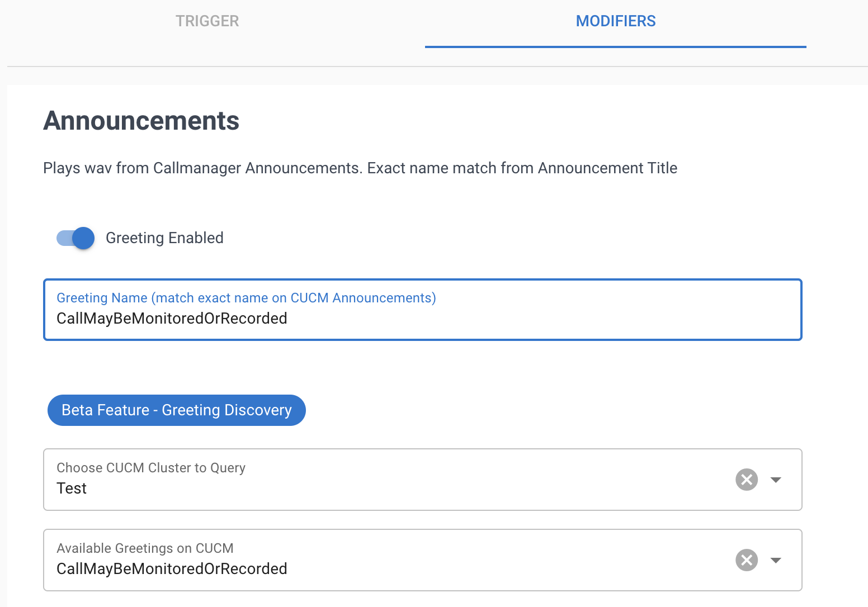Switch to the TRIGGER tab
This screenshot has width=868, height=607.
tap(207, 21)
